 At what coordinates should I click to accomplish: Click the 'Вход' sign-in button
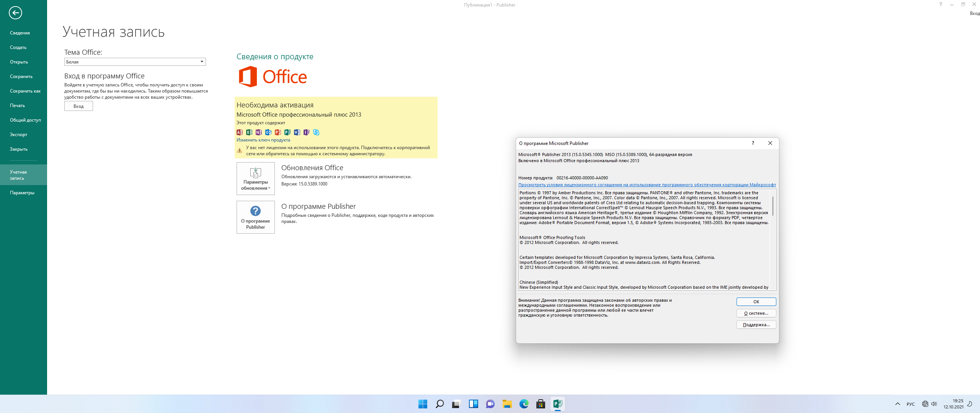[78, 106]
